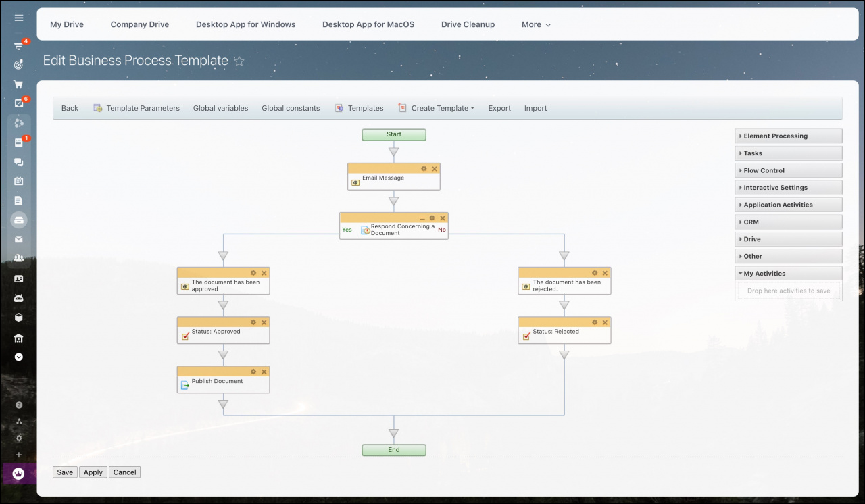Expand the Element Processing panel
Screen dimensions: 865x504
coord(789,136)
